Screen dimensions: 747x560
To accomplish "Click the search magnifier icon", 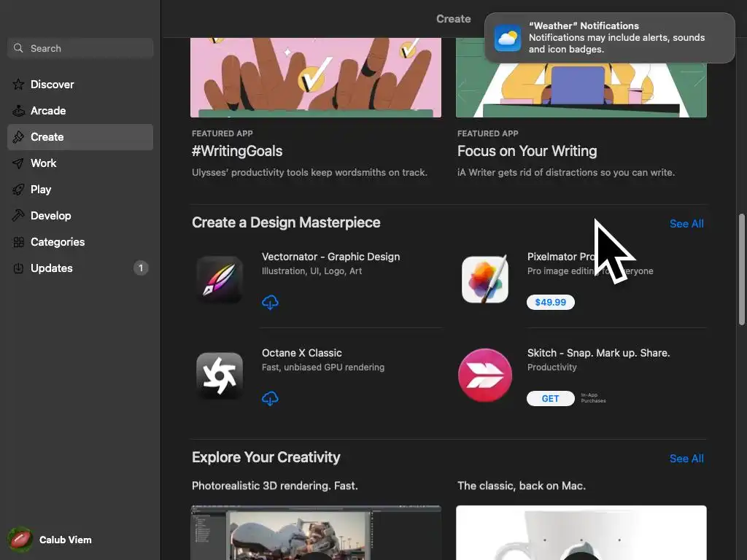I will 18,48.
